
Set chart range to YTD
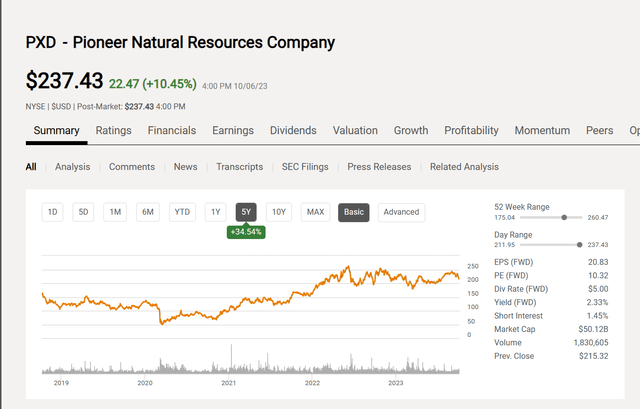182,212
